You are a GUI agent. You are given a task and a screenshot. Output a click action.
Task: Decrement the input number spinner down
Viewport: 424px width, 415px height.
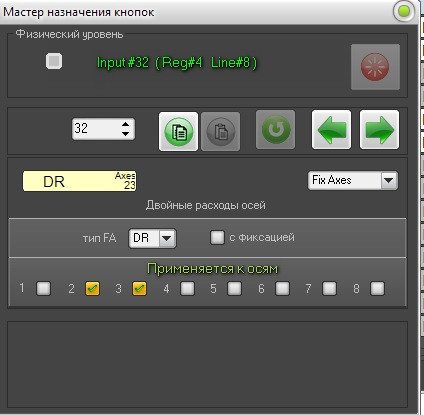point(125,134)
